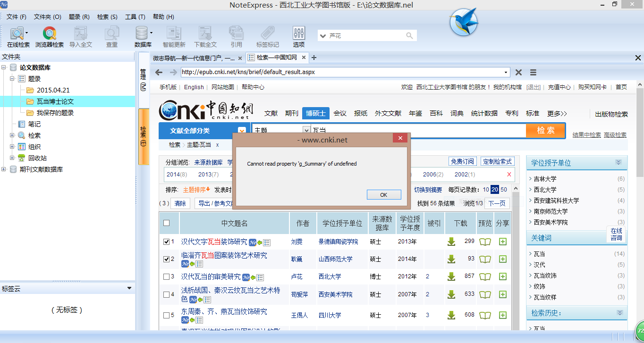The width and height of the screenshot is (644, 343).
Task: Remove the year grouping with red X
Action: pos(509,175)
